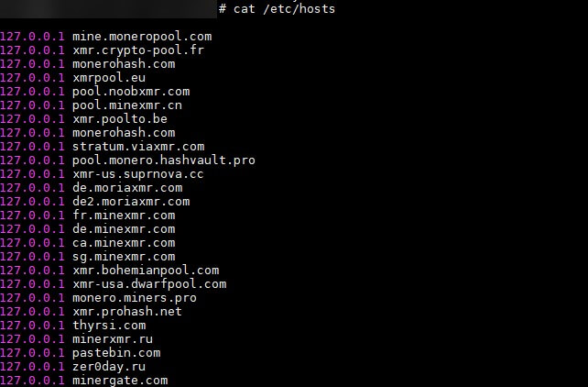588x387 pixels.
Task: Click the xmr.bohemianpool.com hostname
Action: pos(146,271)
